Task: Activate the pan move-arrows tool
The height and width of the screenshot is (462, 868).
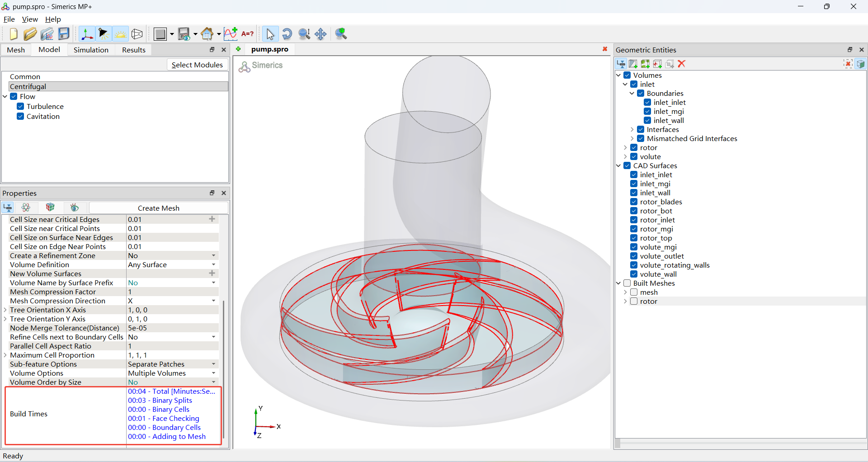Action: tap(321, 34)
